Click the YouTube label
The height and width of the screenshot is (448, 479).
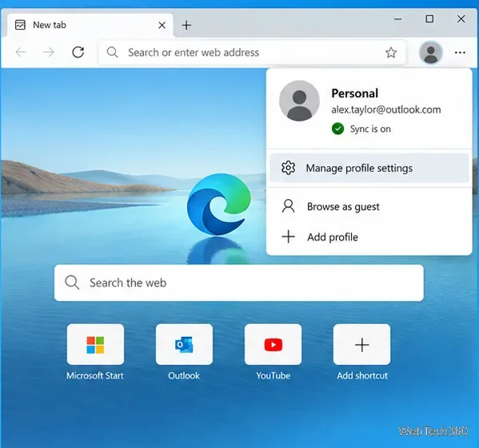click(x=273, y=375)
